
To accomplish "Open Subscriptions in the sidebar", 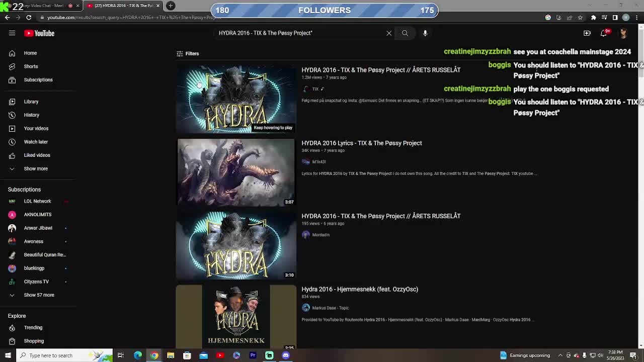I will (x=38, y=79).
